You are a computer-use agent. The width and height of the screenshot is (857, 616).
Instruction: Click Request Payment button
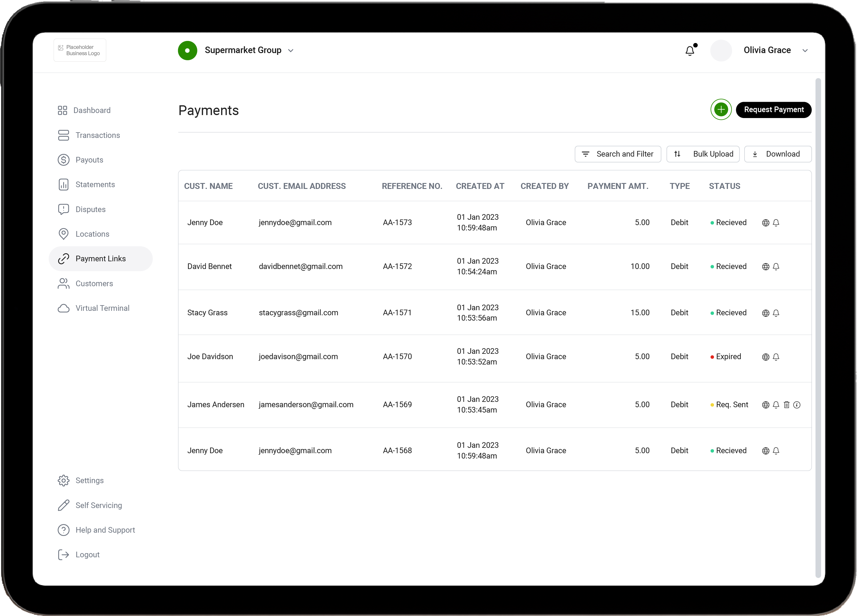(x=774, y=110)
